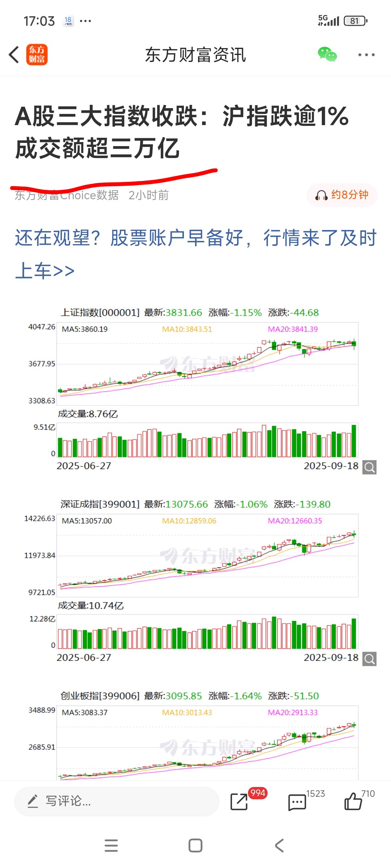
Task: Tap 最新:13075.66 on Shenzhen chart
Action: pos(176,504)
